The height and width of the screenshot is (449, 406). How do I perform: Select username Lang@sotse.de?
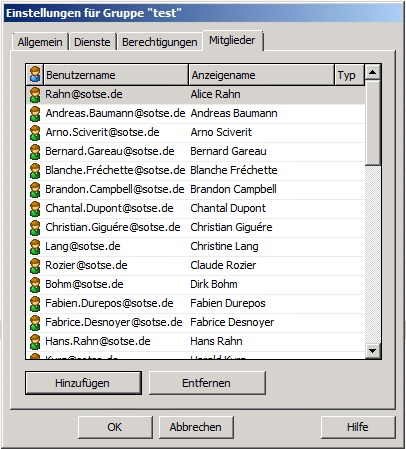pos(83,246)
